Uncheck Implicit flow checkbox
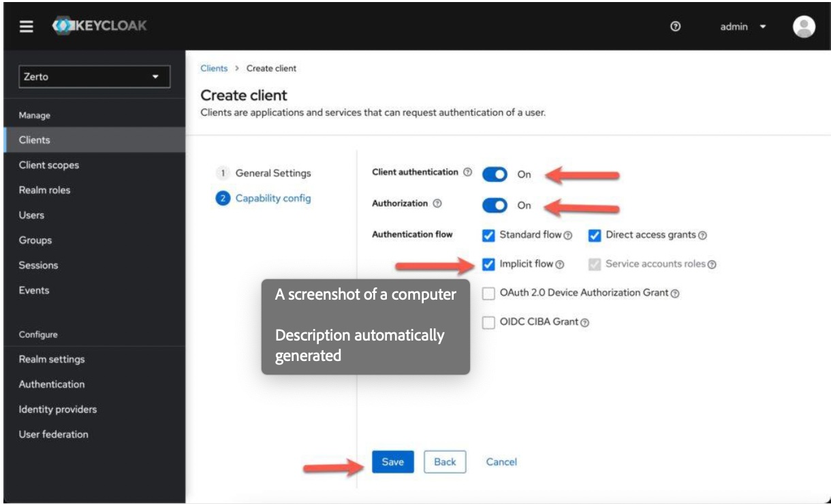 pyautogui.click(x=488, y=264)
